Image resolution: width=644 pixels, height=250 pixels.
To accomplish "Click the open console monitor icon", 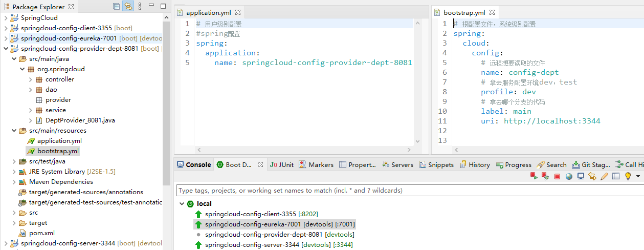I will [581, 176].
